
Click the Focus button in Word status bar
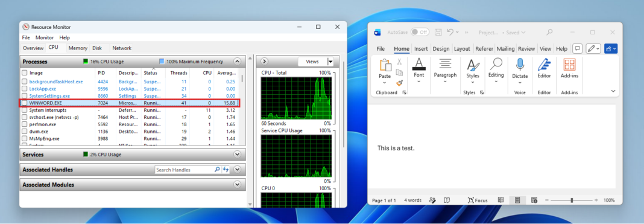(478, 200)
